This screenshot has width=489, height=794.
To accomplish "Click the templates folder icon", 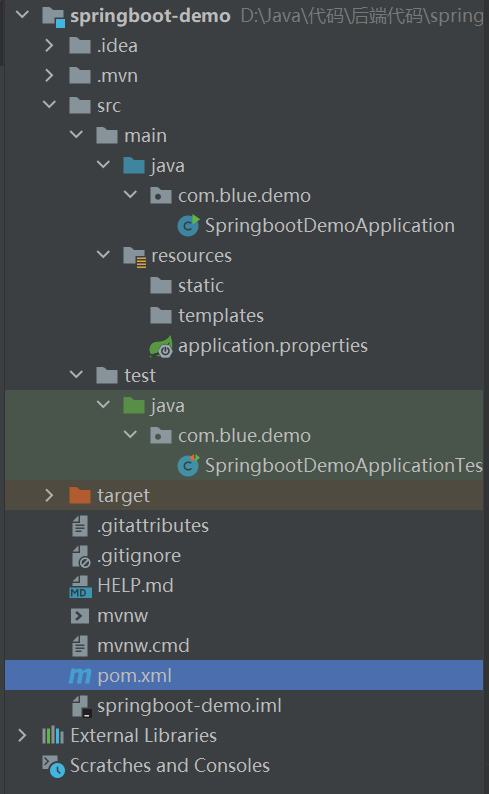I will tap(160, 315).
